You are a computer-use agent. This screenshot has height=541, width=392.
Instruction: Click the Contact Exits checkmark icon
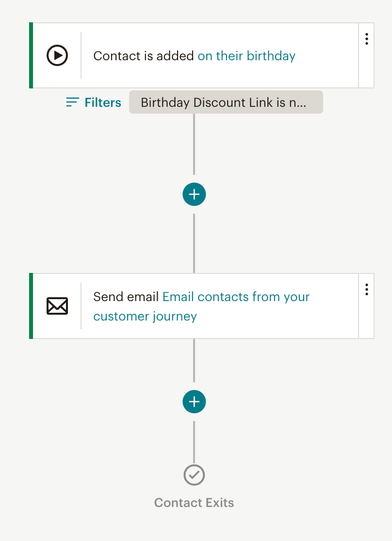[194, 474]
